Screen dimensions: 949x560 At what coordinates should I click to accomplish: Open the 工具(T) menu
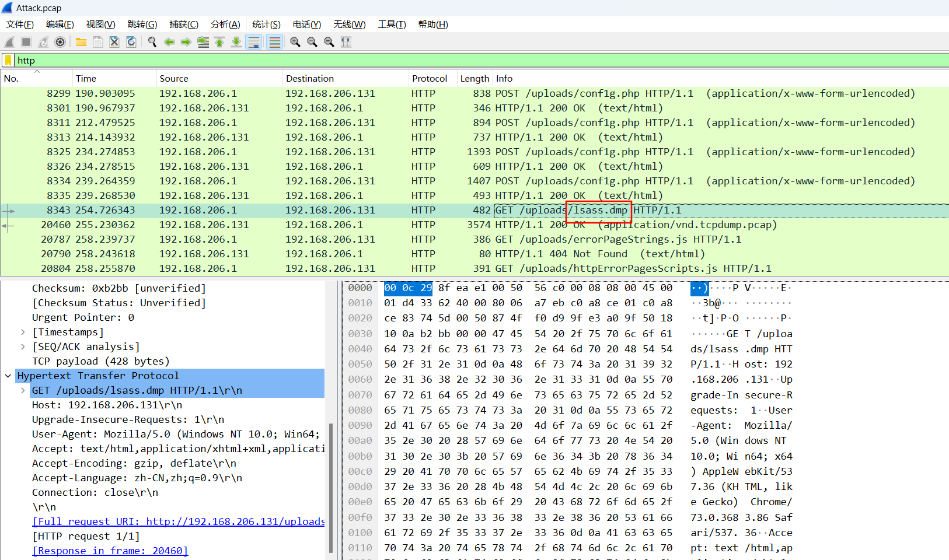[x=392, y=24]
